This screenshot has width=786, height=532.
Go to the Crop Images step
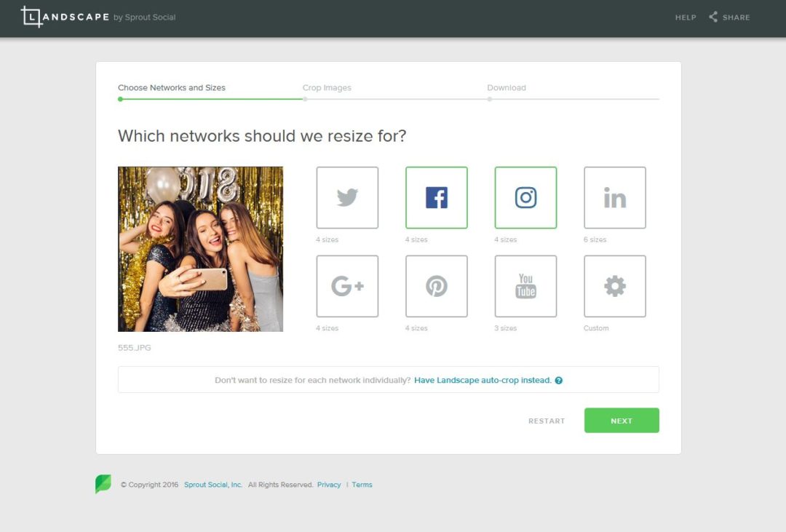tap(327, 88)
